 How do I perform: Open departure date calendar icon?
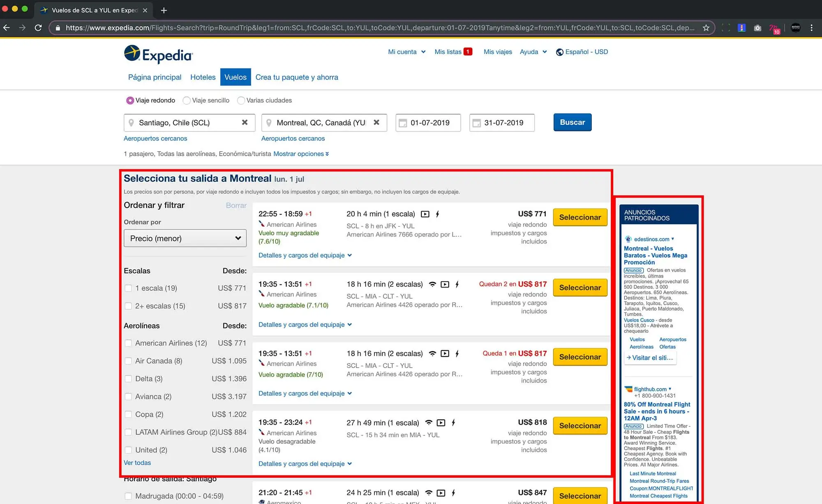[403, 123]
